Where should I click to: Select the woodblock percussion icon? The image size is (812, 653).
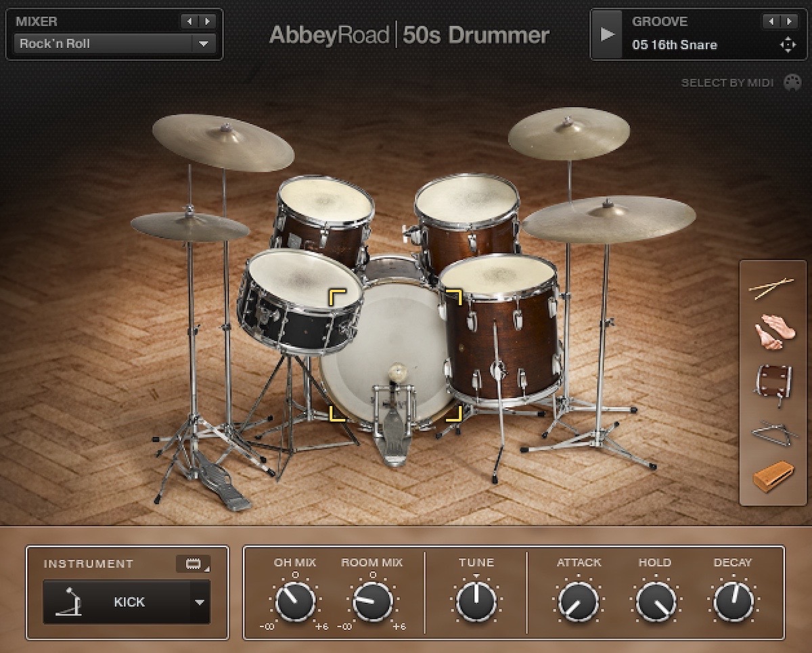tap(773, 476)
